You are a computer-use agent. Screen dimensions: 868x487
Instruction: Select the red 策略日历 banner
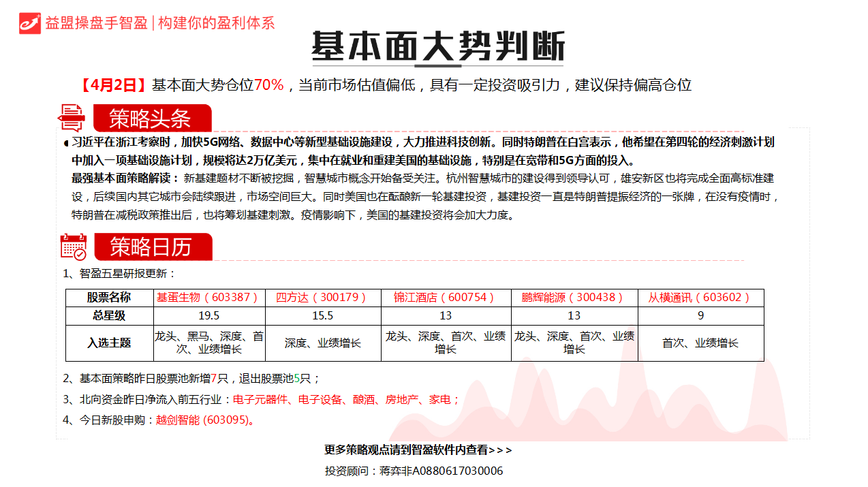click(153, 248)
